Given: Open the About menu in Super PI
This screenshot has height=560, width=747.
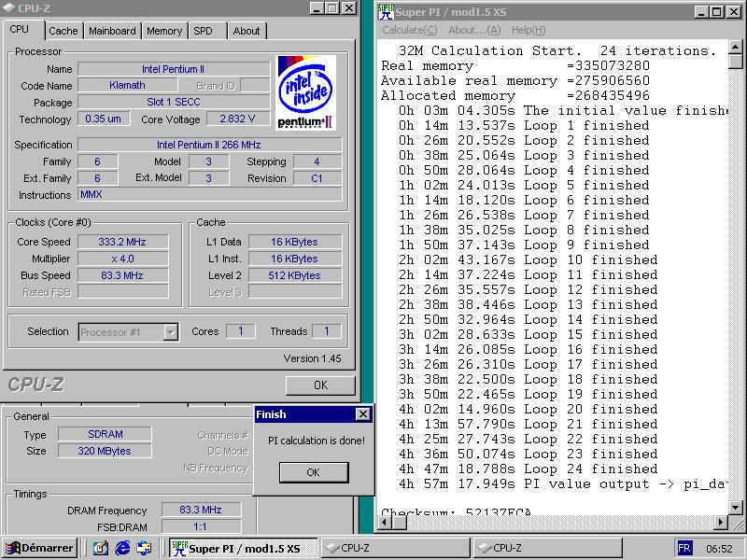Looking at the screenshot, I should point(474,30).
